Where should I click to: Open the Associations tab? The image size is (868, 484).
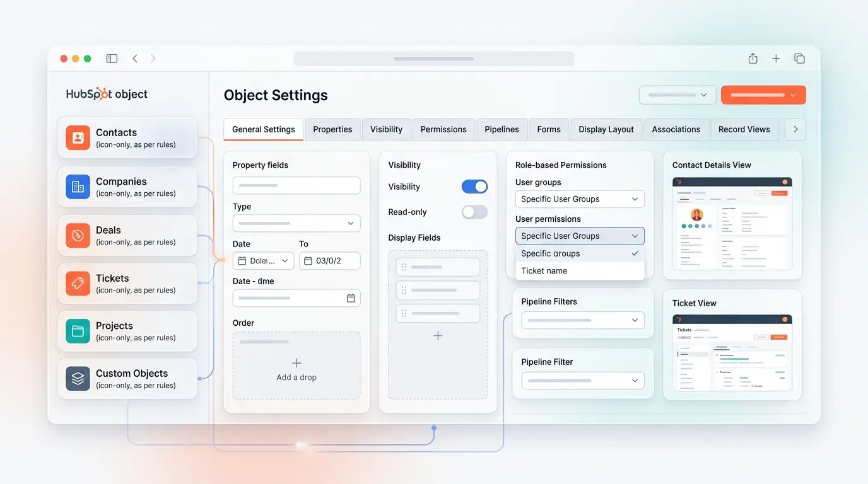click(676, 129)
